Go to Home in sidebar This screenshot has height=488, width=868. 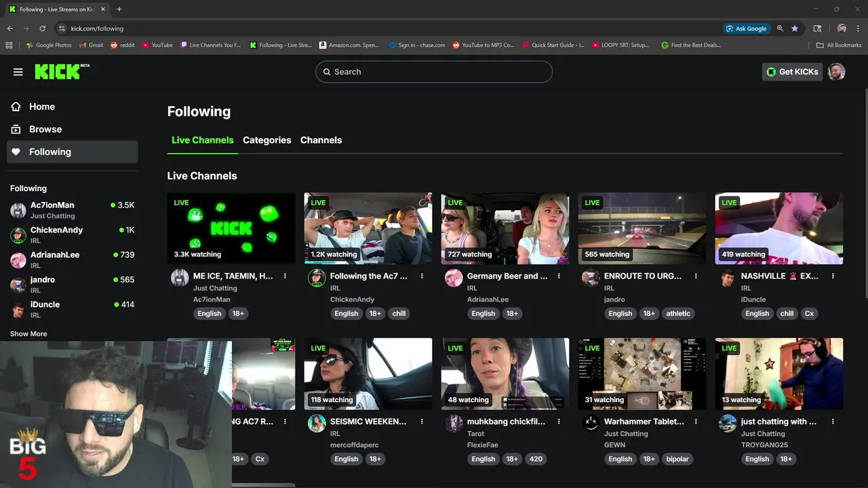coord(72,106)
